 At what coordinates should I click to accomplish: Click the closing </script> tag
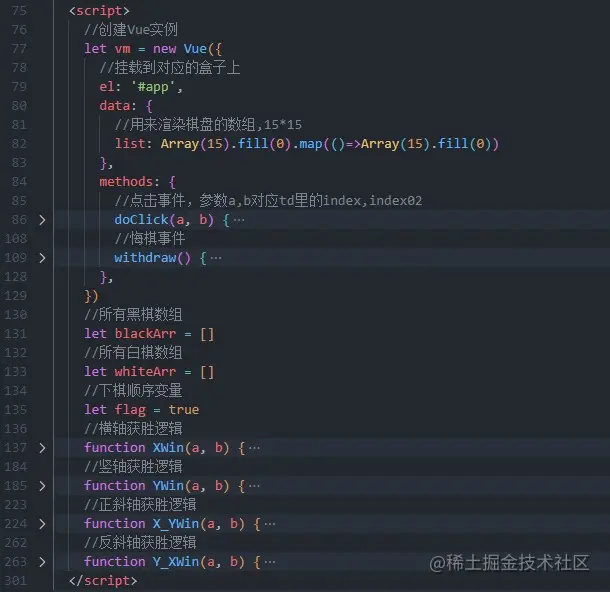(103, 581)
